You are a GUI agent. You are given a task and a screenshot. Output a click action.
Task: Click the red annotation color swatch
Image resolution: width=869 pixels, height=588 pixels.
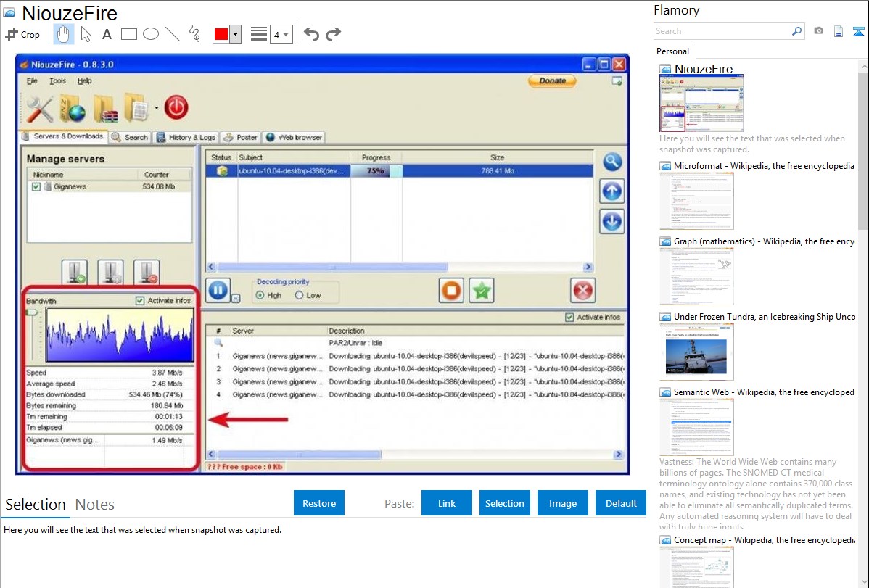tap(221, 34)
